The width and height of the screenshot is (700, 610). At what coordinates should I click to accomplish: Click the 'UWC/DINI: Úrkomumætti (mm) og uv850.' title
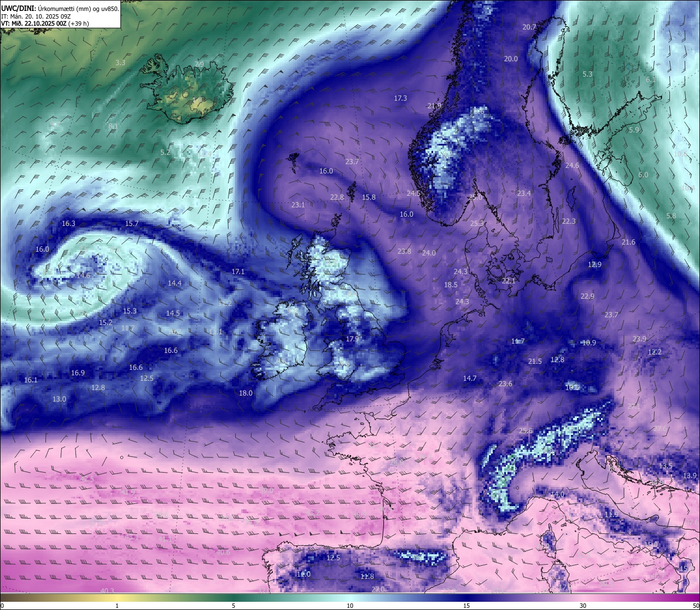point(60,8)
